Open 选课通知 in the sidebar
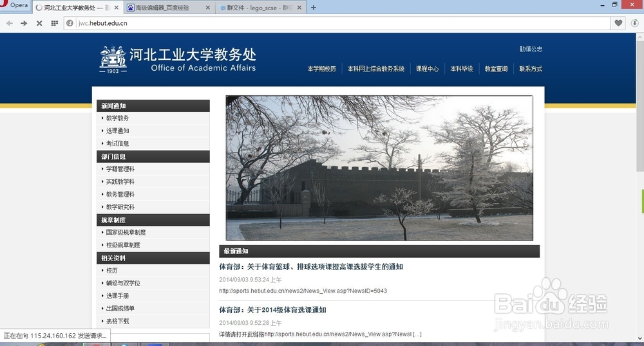 [x=117, y=131]
